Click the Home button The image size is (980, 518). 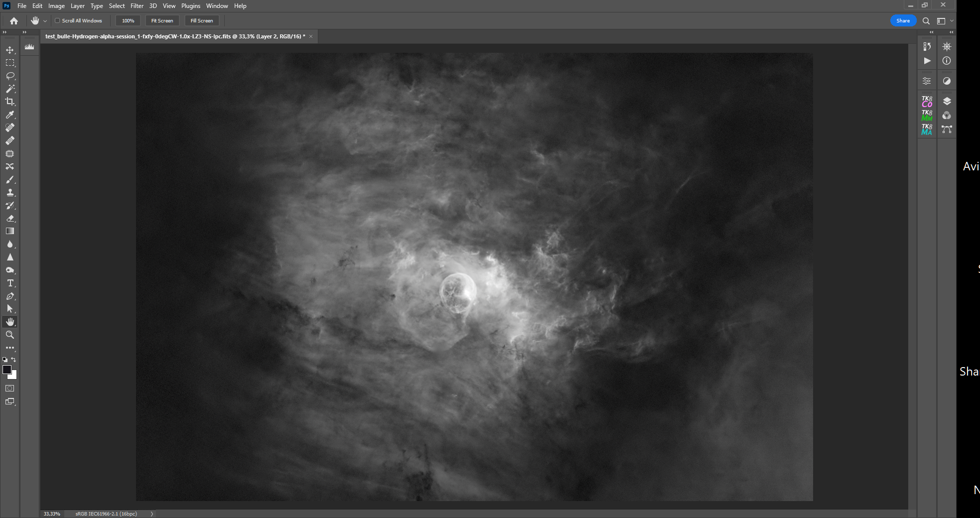tap(14, 21)
